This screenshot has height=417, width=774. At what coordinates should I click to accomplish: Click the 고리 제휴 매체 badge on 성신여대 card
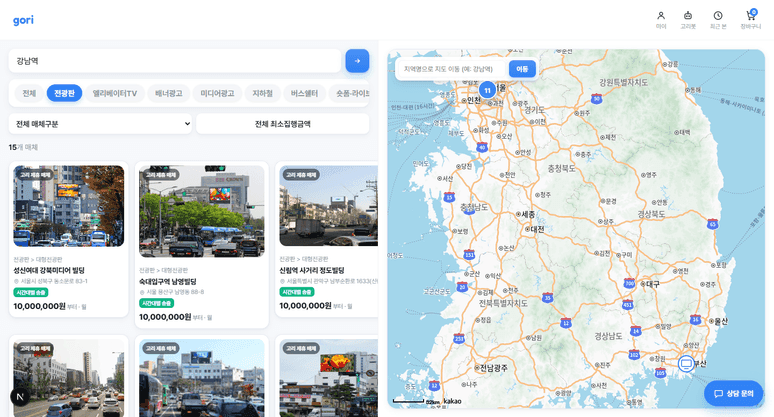(35, 175)
